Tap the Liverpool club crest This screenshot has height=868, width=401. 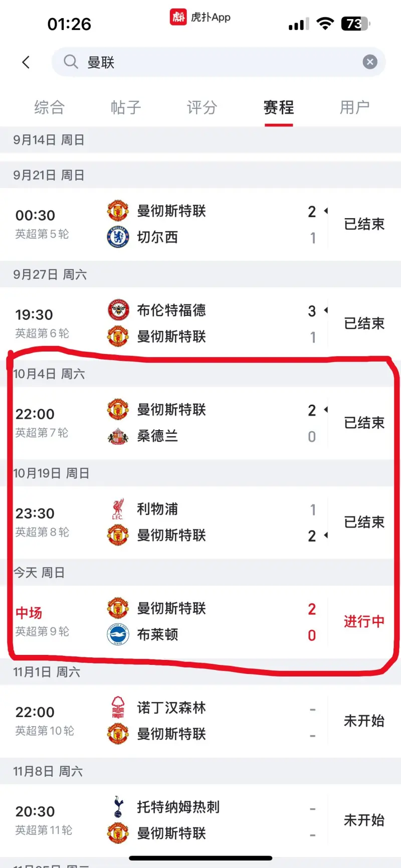(118, 509)
